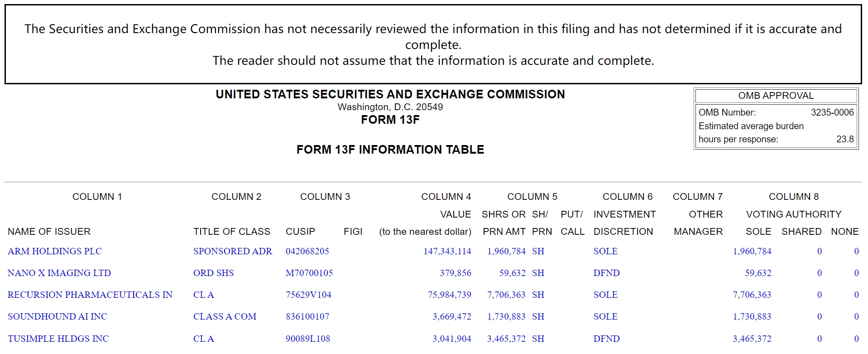Click DFND discretion in the TuSimple row

[607, 339]
